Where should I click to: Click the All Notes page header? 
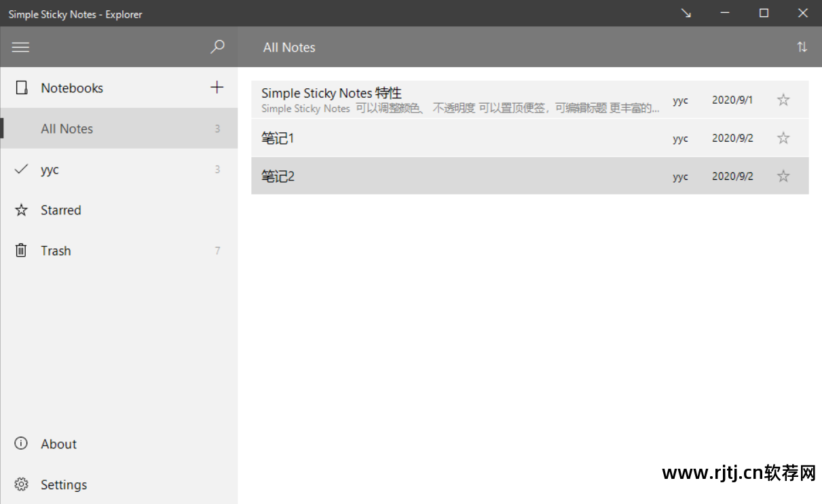(289, 47)
